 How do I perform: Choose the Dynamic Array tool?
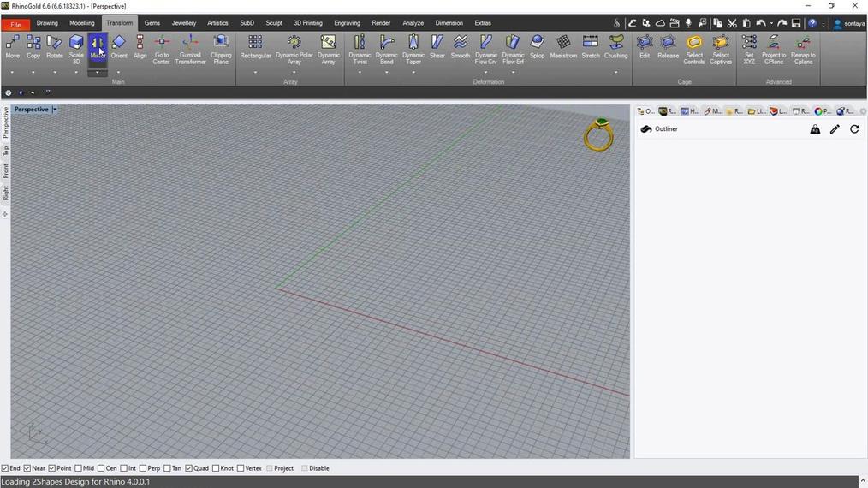tap(328, 50)
